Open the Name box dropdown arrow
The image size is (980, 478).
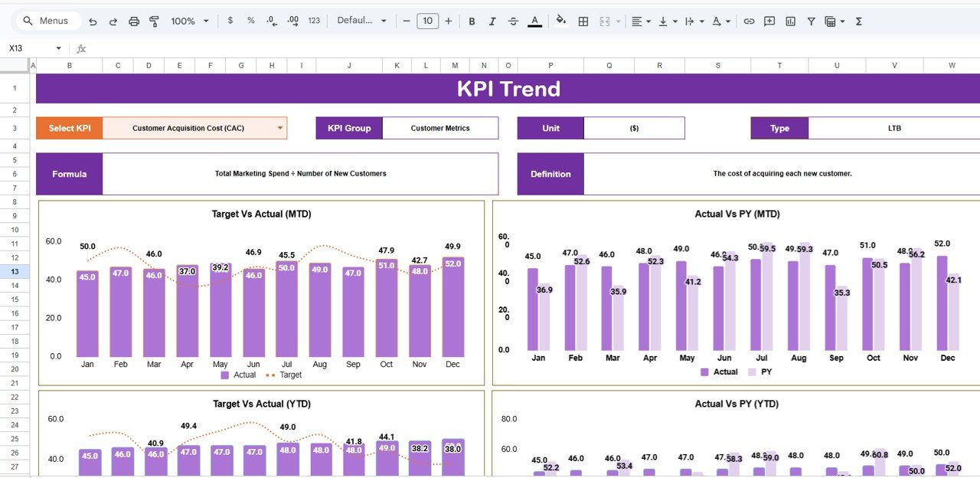tap(58, 48)
